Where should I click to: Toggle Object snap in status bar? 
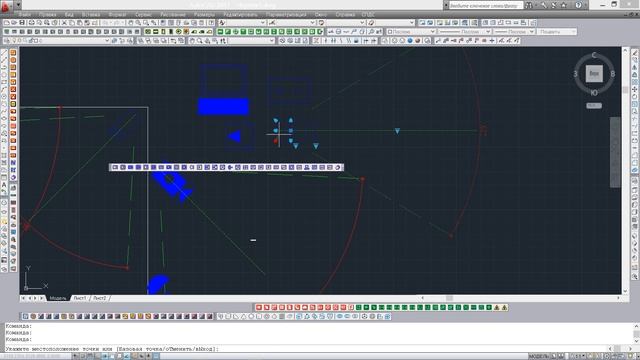[x=112, y=356]
